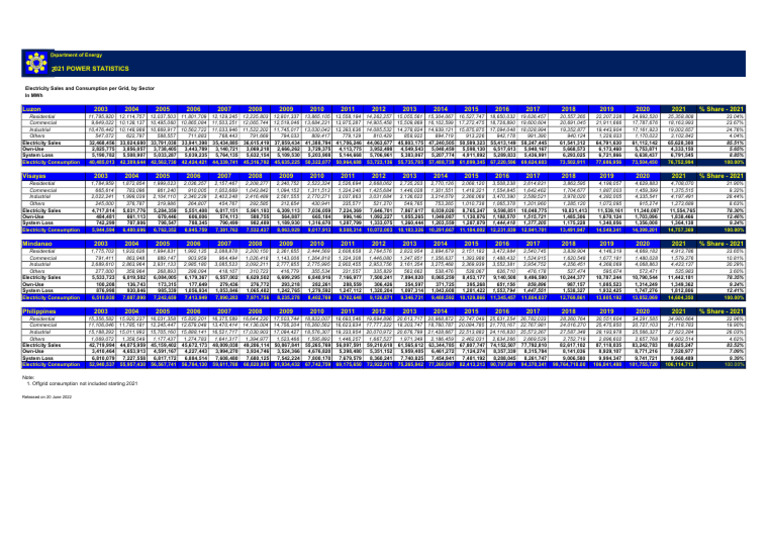Click the 2016 column header in Visayas table
The width and height of the screenshot is (768, 543).
(x=502, y=176)
